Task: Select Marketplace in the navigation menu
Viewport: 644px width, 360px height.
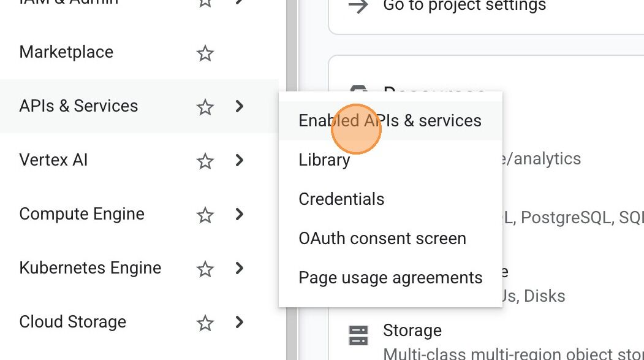Action: [66, 53]
